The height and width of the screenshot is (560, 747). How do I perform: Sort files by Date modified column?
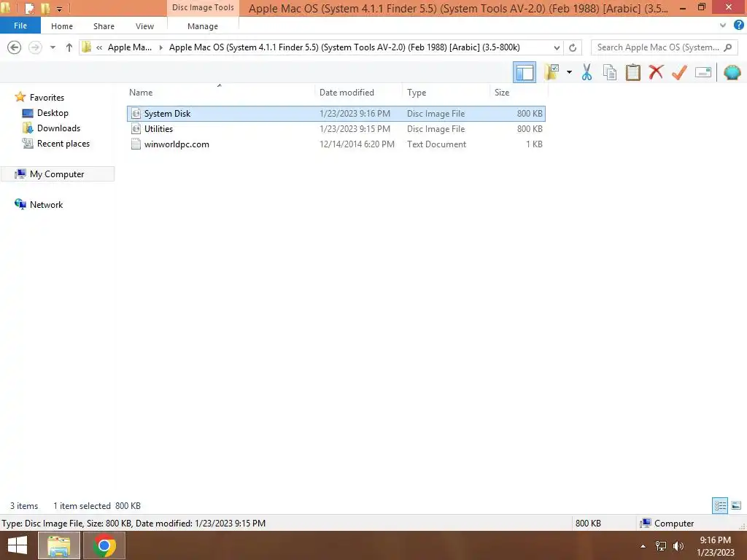click(358, 93)
